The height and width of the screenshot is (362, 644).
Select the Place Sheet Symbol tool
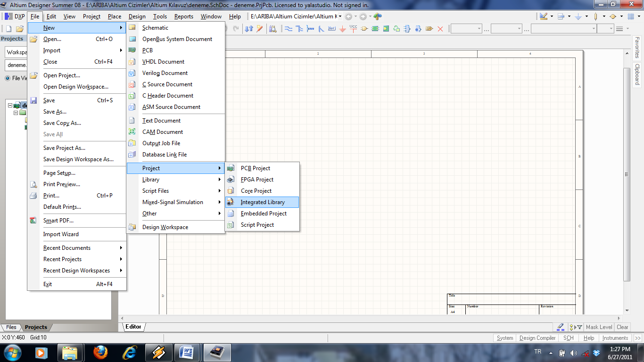[375, 29]
